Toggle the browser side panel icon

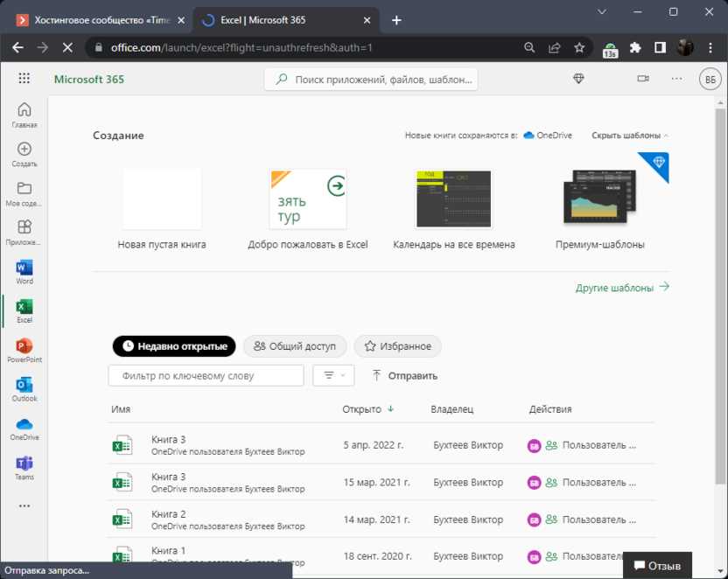660,47
